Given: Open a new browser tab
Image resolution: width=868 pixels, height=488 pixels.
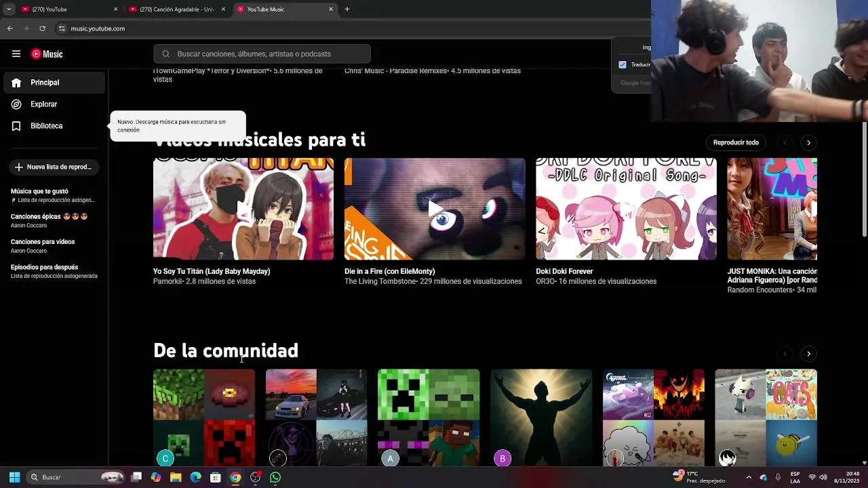Looking at the screenshot, I should point(347,9).
